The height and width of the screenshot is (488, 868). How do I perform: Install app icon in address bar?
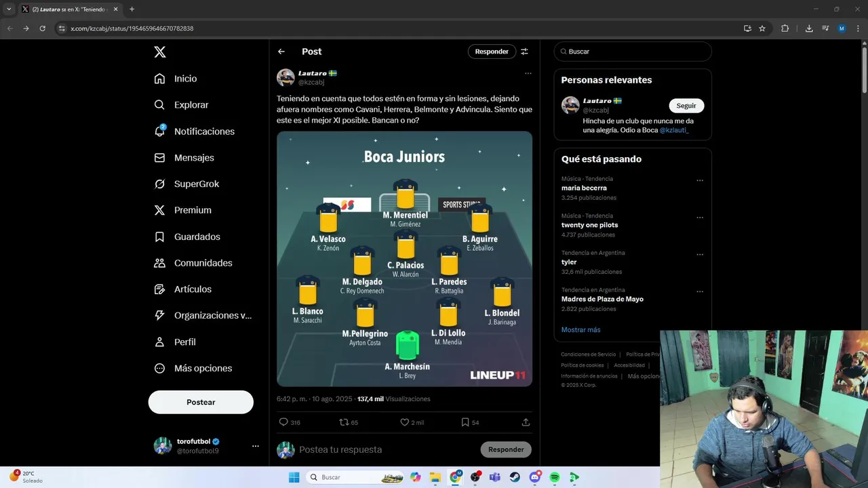point(747,28)
